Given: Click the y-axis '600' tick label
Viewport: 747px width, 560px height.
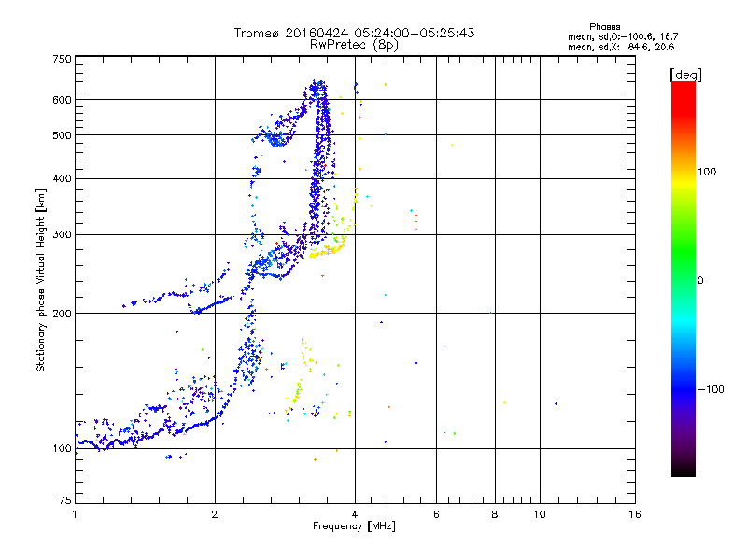Looking at the screenshot, I should coord(63,100).
